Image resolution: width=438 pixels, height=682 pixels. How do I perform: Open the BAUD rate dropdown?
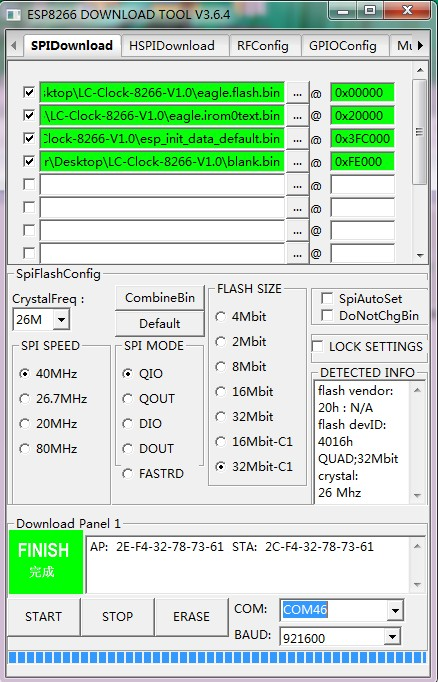pos(392,637)
